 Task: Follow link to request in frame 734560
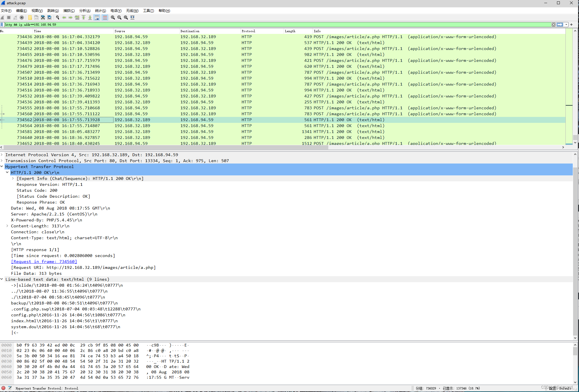(x=44, y=262)
